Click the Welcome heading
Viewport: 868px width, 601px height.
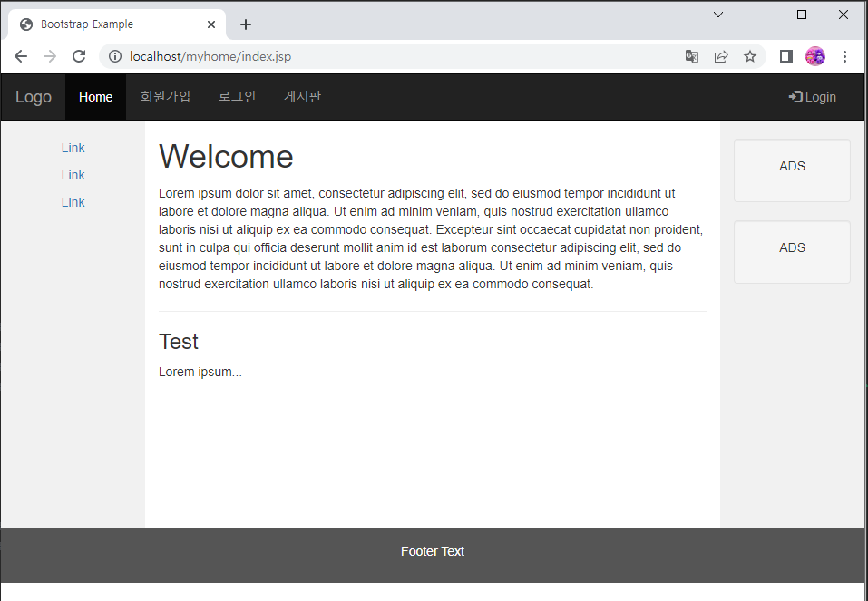tap(226, 157)
